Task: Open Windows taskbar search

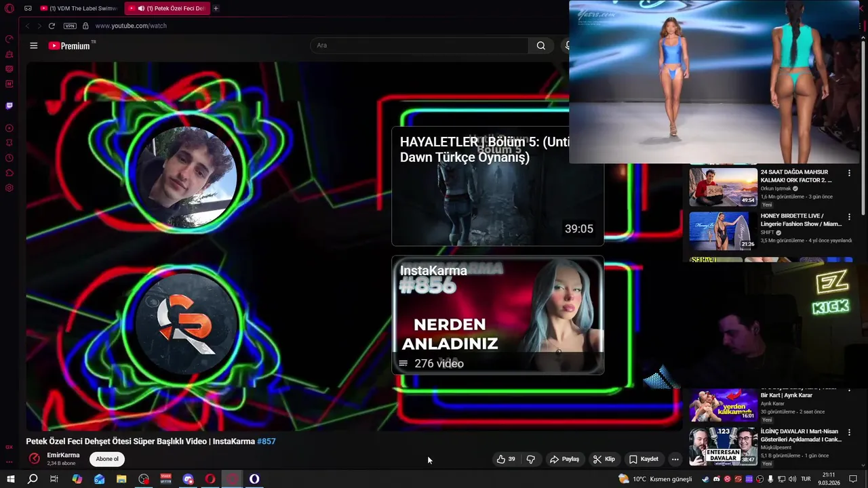Action: point(33,479)
